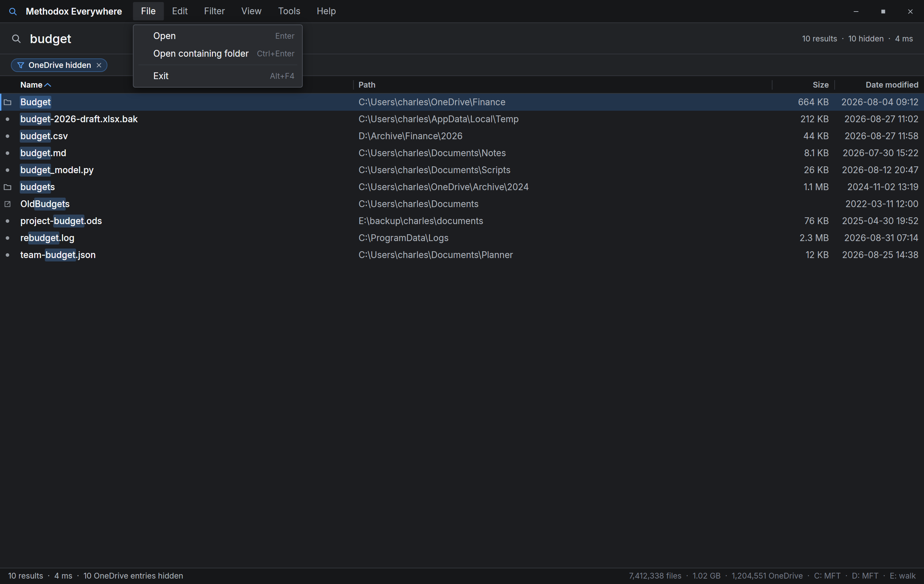
Task: Select the budget_model.py file name
Action: [x=57, y=170]
